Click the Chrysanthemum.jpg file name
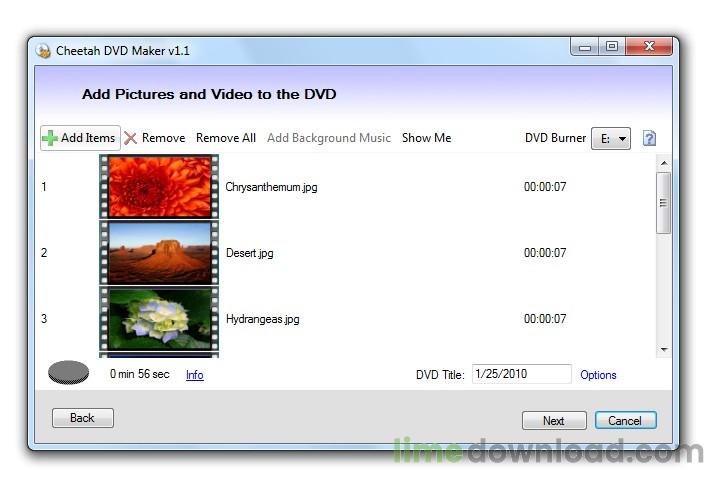 [x=271, y=187]
